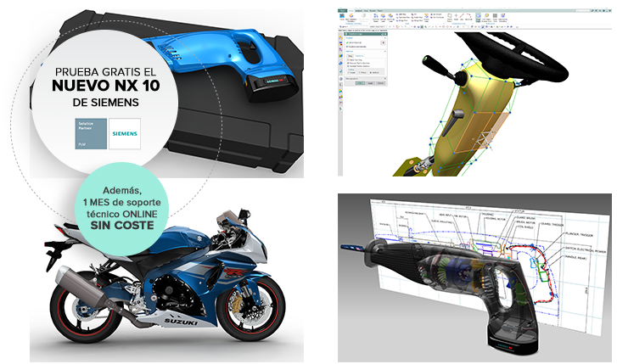Choose the selected last scaling radio option

tap(371, 72)
